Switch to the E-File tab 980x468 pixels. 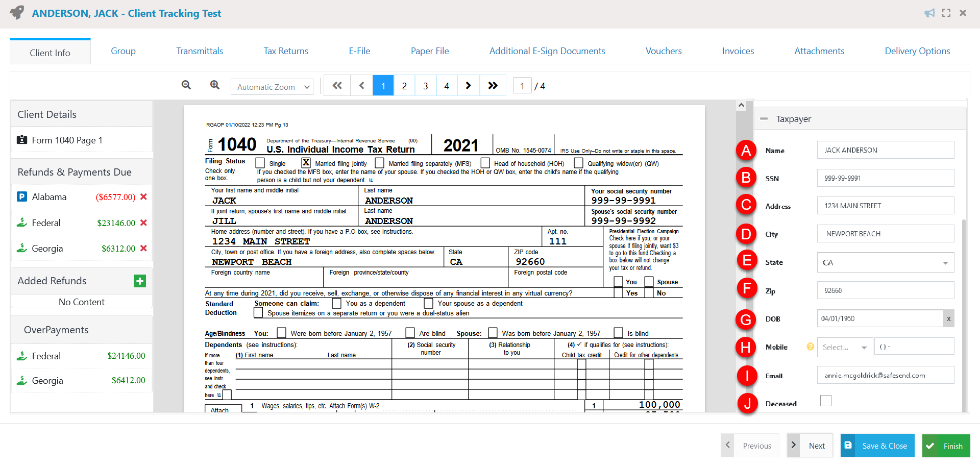click(359, 51)
